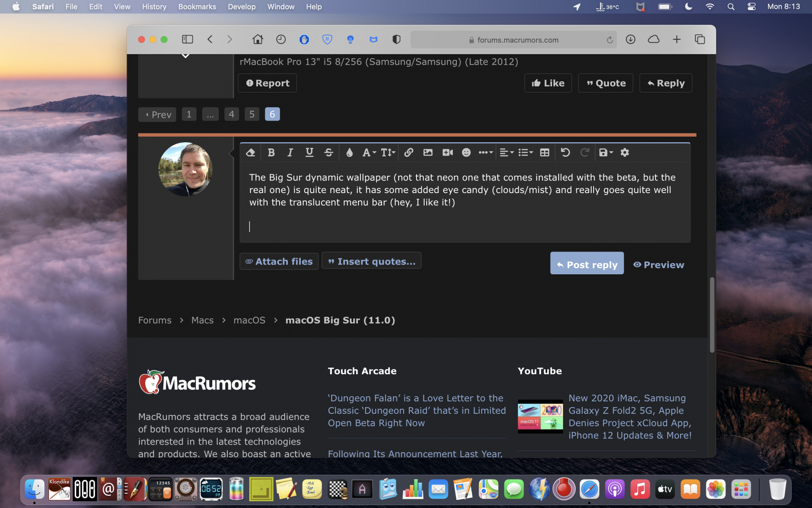
Task: Open Control Center in menu bar
Action: coord(752,7)
